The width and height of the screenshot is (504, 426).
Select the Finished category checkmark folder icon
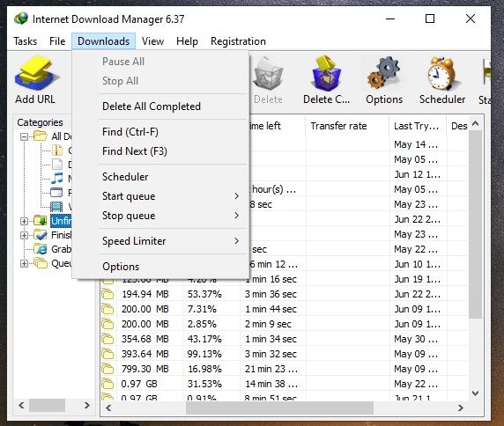tap(41, 235)
